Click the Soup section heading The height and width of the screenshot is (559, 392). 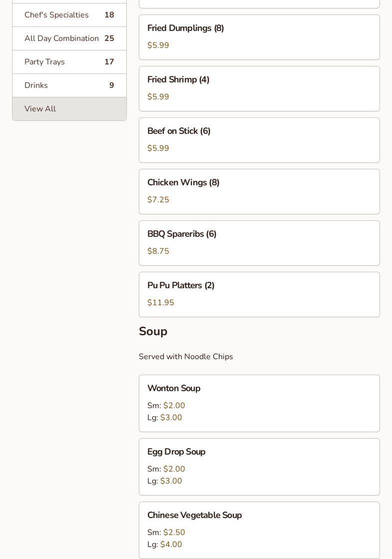(x=153, y=332)
